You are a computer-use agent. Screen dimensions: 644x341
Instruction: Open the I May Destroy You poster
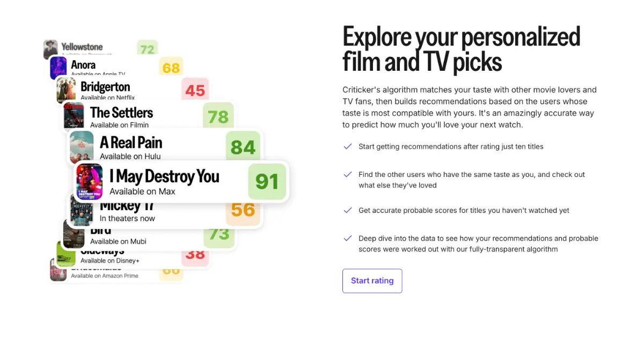coord(90,182)
